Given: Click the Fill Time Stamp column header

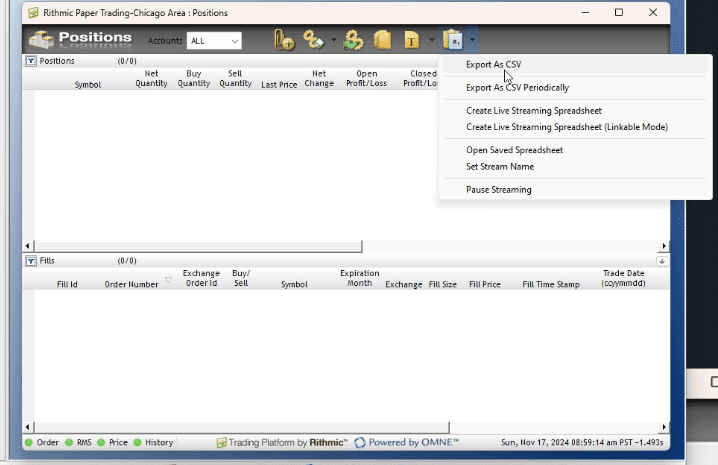Looking at the screenshot, I should (x=551, y=285).
